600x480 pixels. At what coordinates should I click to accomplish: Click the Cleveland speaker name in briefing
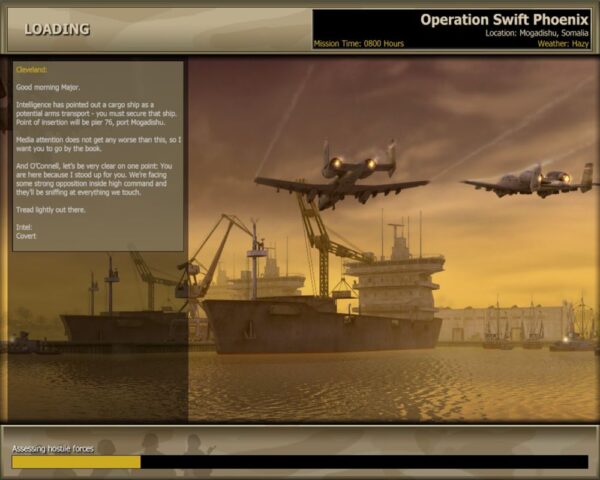[x=32, y=70]
